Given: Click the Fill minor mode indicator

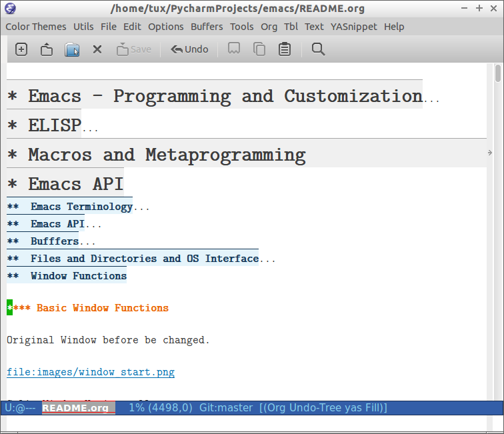Looking at the screenshot, I should coord(372,407).
